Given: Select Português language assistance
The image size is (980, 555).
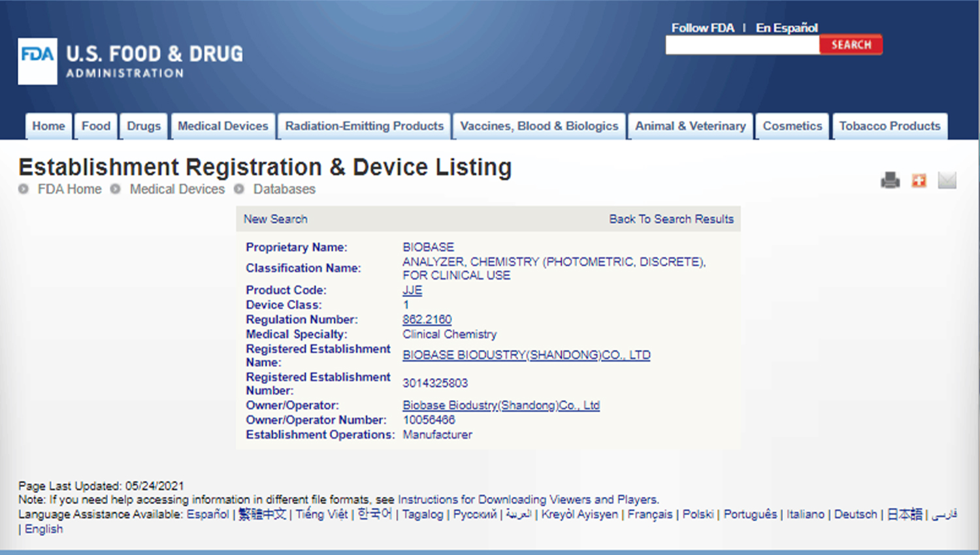Looking at the screenshot, I should pos(750,515).
